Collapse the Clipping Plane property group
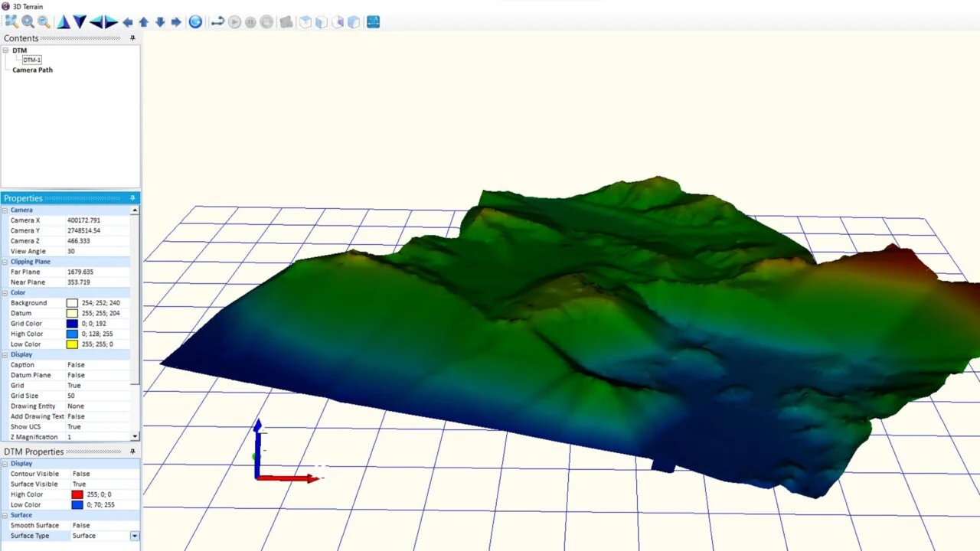This screenshot has width=980, height=551. pos(5,262)
